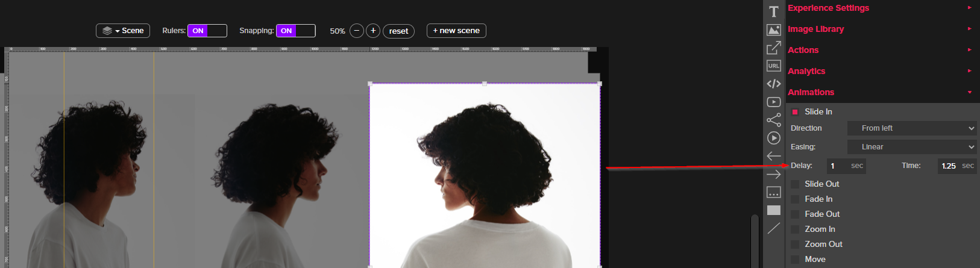Open the Scene dropdown
The width and height of the screenshot is (980, 268).
click(x=123, y=31)
